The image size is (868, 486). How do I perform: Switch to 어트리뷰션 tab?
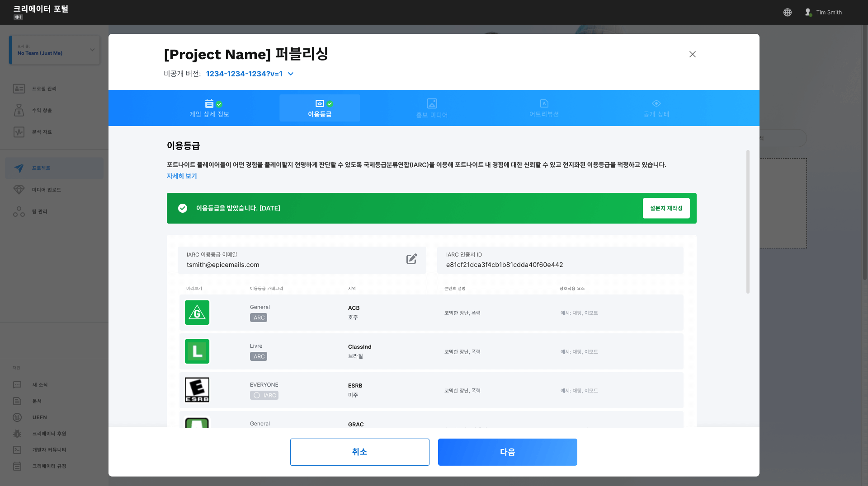tap(544, 108)
